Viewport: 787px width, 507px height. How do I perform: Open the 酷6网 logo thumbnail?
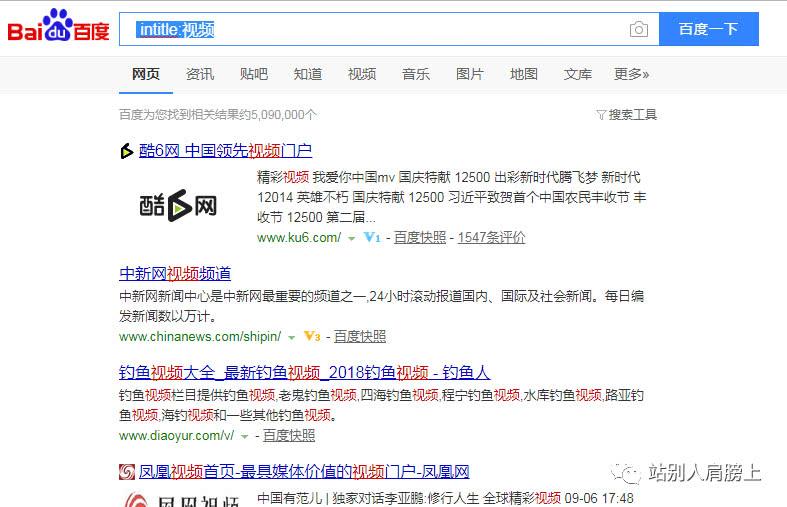[178, 205]
